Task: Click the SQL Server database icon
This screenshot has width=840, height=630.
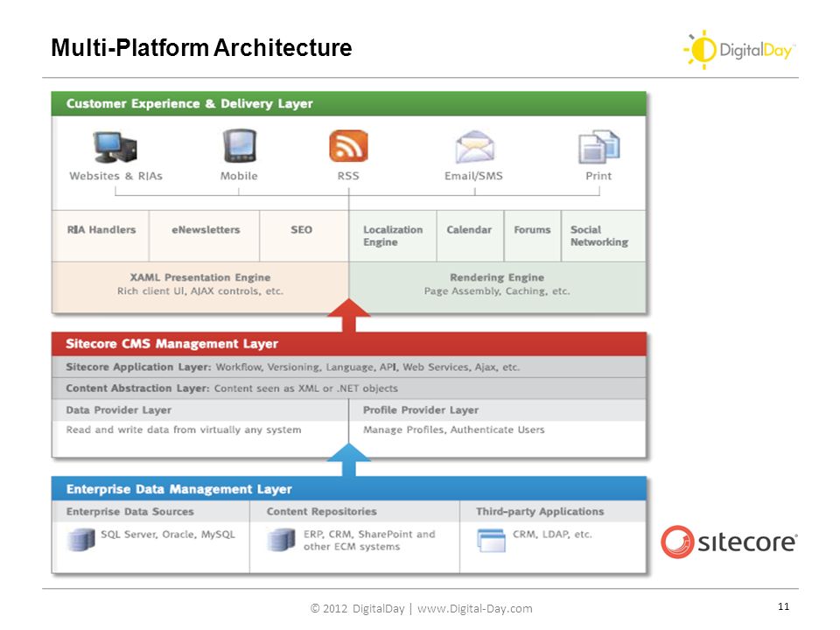Action: [80, 540]
